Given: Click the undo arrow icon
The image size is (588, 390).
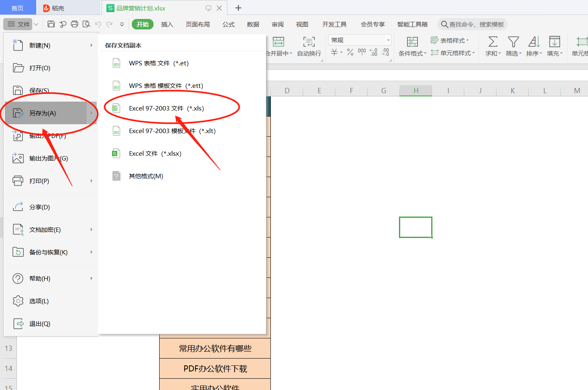Looking at the screenshot, I should [98, 24].
